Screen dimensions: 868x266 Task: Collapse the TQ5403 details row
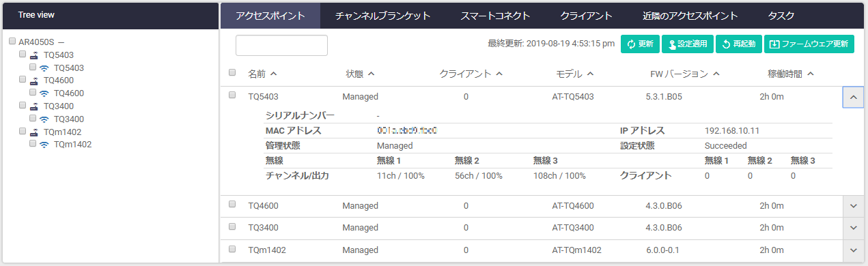pyautogui.click(x=853, y=98)
